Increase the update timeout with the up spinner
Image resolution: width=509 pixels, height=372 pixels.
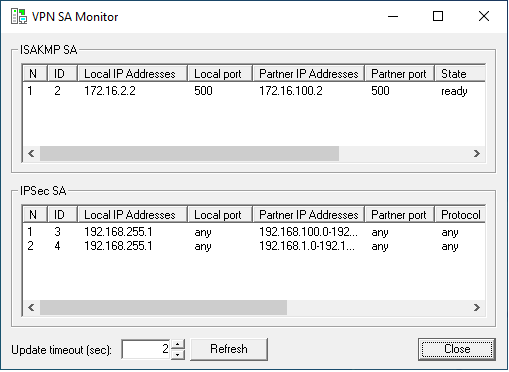pyautogui.click(x=178, y=344)
